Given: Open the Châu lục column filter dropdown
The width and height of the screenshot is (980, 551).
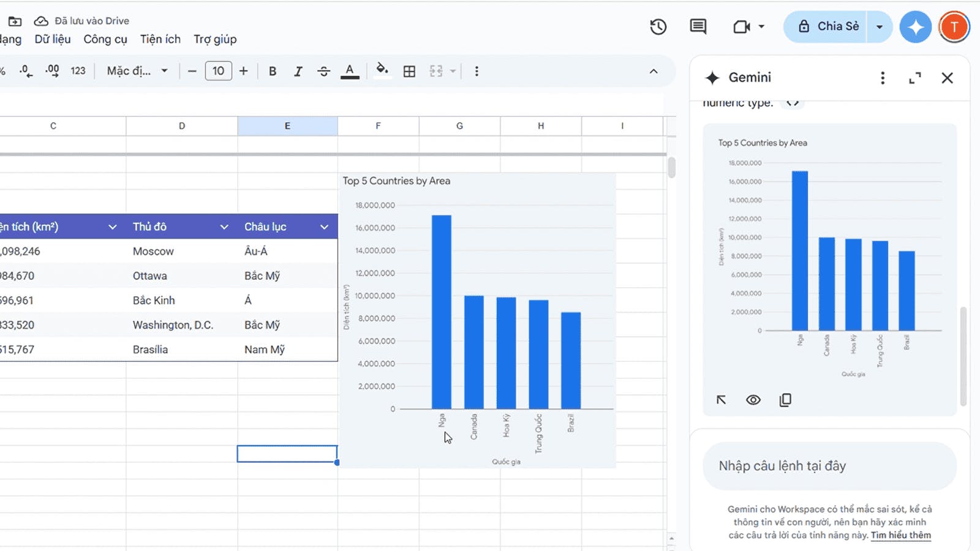Looking at the screenshot, I should pyautogui.click(x=324, y=227).
